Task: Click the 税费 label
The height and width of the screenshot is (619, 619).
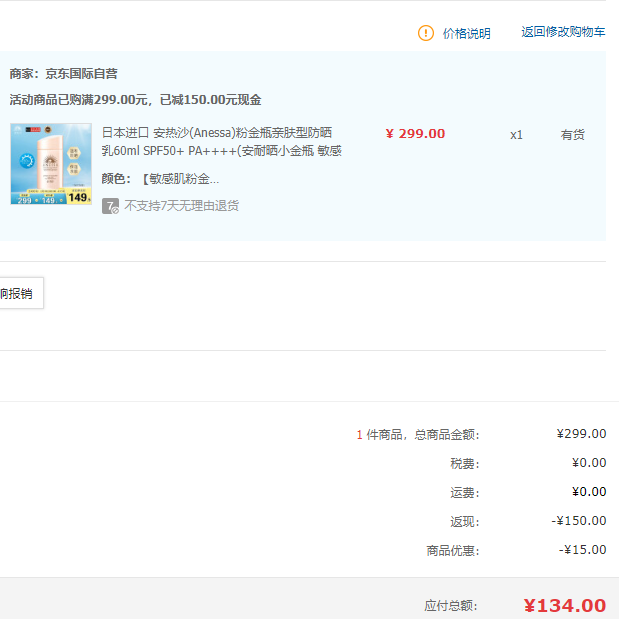Action: [465, 463]
